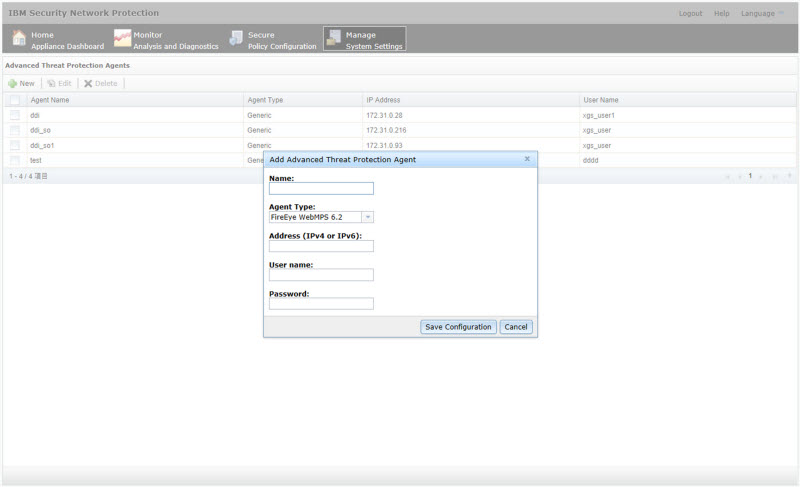Toggle the select-all checkbox in table header

tap(15, 100)
